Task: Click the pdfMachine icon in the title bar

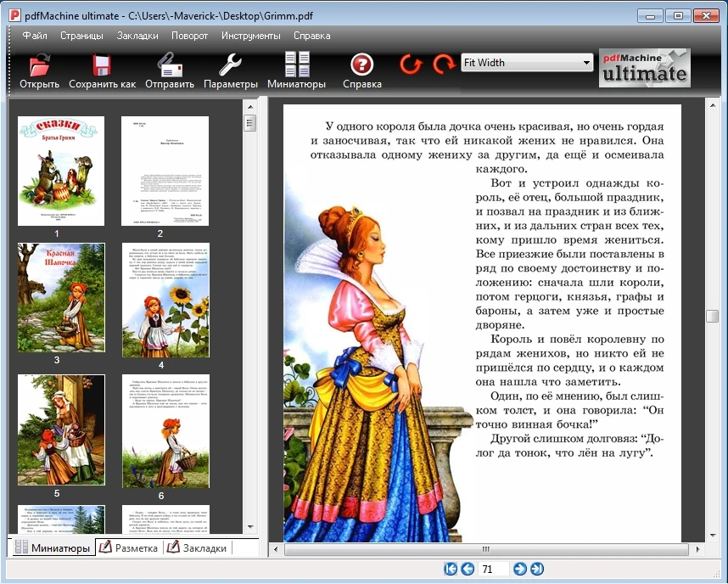Action: (15, 15)
